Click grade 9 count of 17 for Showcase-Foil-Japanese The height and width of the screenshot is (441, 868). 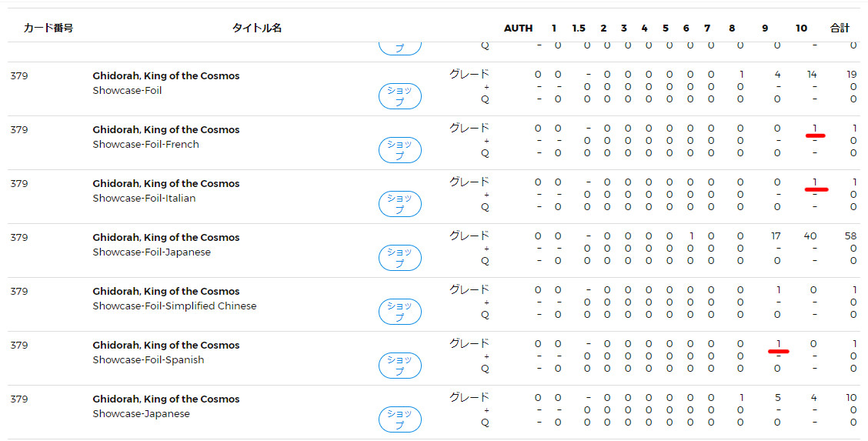click(776, 236)
